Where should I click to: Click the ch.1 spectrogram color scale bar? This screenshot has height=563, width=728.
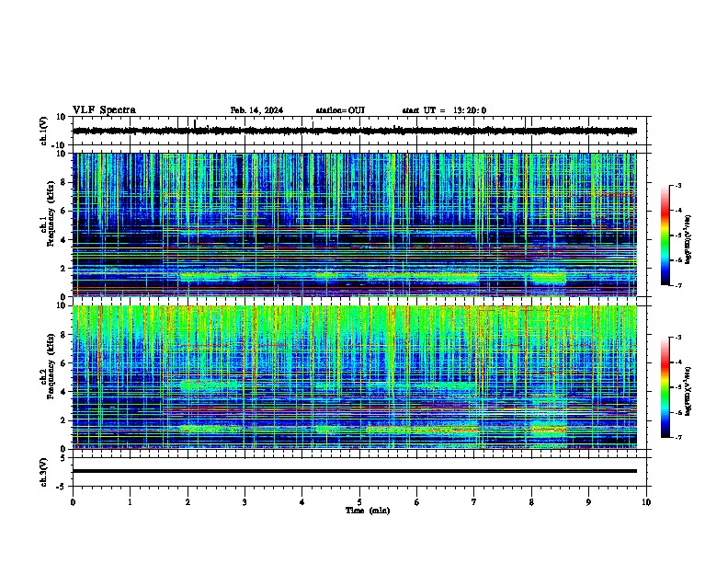665,236
